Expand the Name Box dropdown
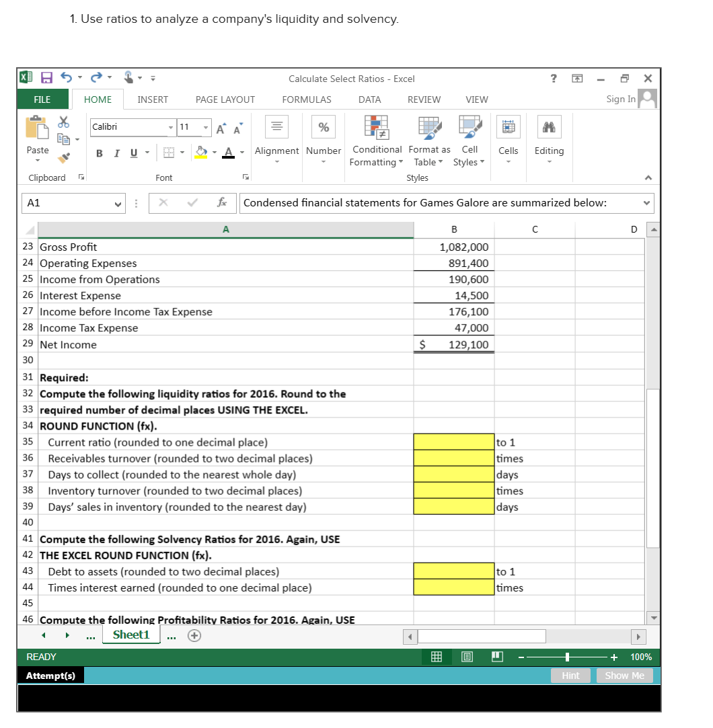Screen dimensions: 713x728 (118, 204)
